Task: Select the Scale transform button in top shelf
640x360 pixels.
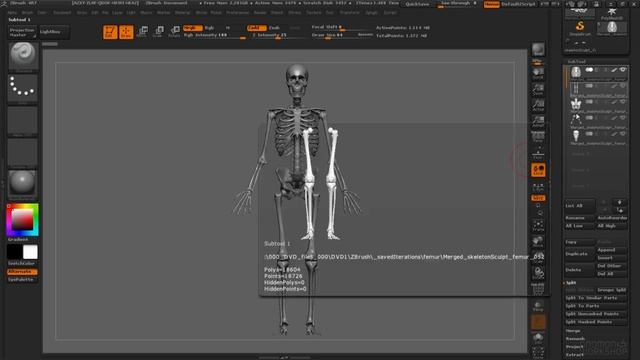Action: point(158,31)
